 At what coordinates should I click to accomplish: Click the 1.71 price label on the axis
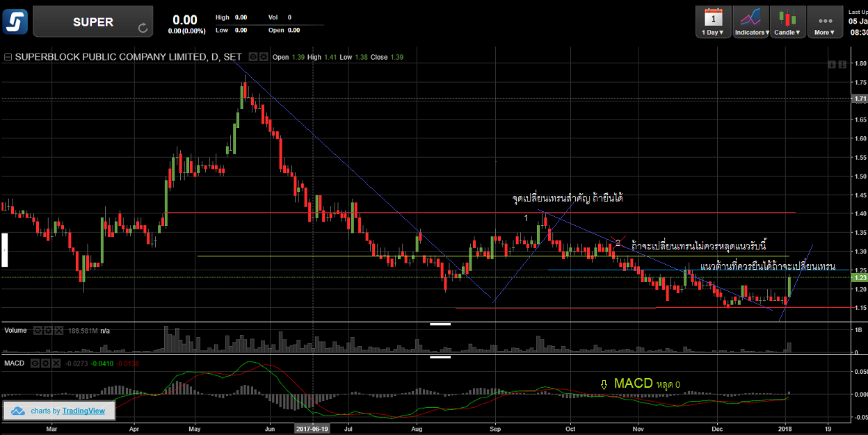[x=860, y=99]
